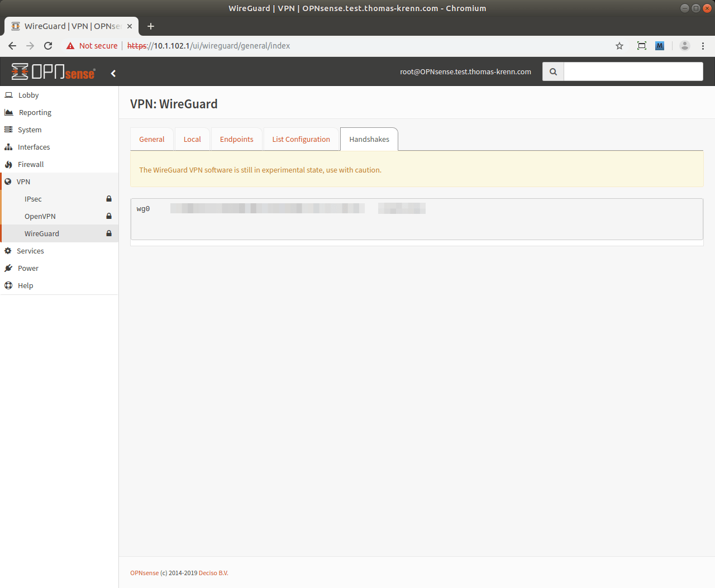Viewport: 715px width, 588px height.
Task: Switch to the General tab
Action: coord(152,139)
